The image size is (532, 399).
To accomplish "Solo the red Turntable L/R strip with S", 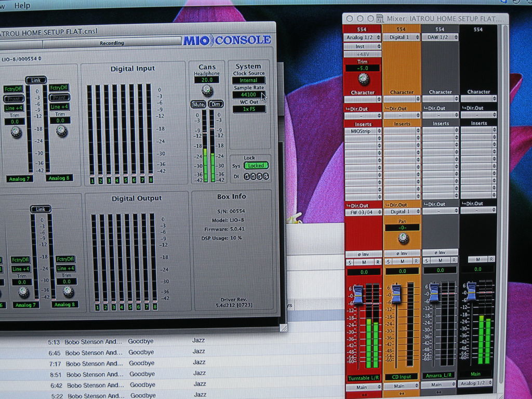I will pos(350,262).
